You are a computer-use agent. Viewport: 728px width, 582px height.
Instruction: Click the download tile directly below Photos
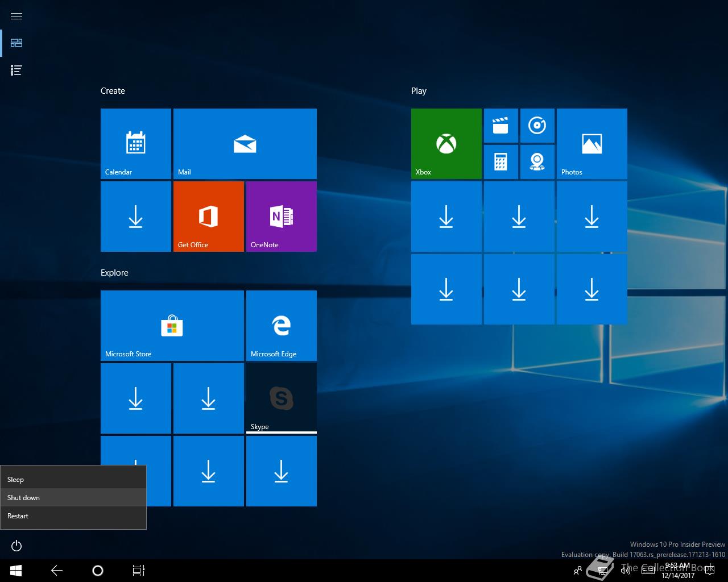click(592, 217)
